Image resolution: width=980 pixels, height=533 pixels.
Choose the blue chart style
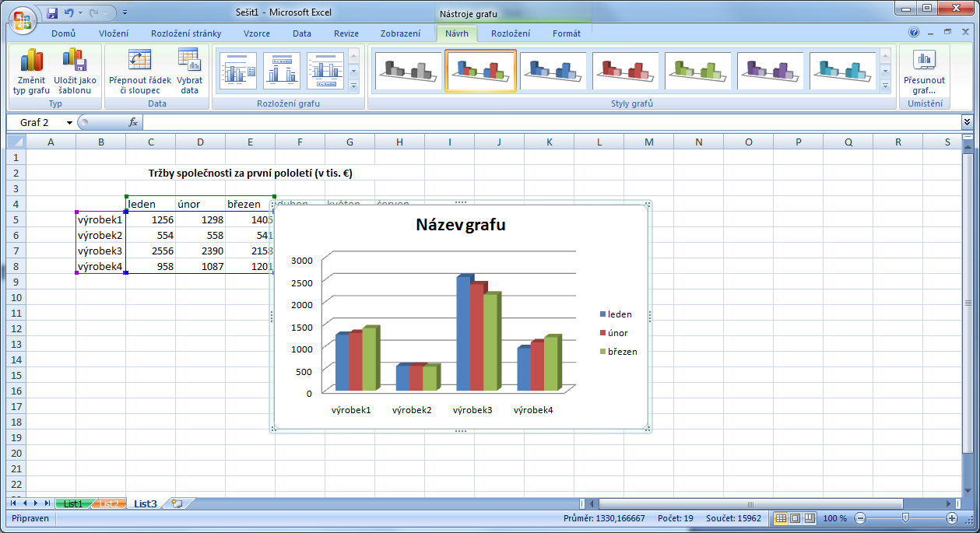pos(553,71)
